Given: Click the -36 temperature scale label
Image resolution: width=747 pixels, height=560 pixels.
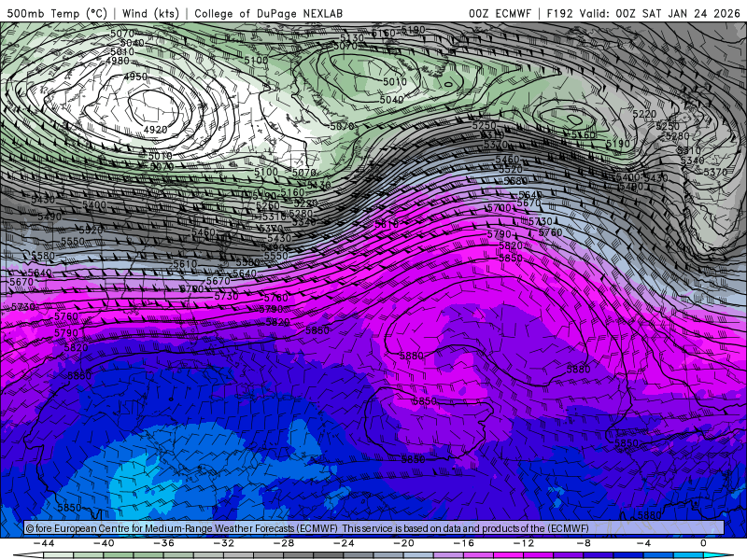Looking at the screenshot, I should pos(164,543).
